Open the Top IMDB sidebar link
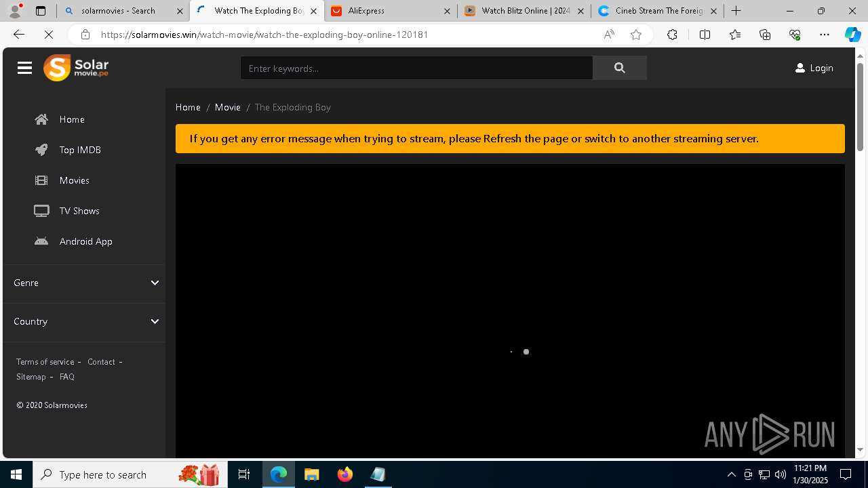The width and height of the screenshot is (868, 488). [80, 150]
